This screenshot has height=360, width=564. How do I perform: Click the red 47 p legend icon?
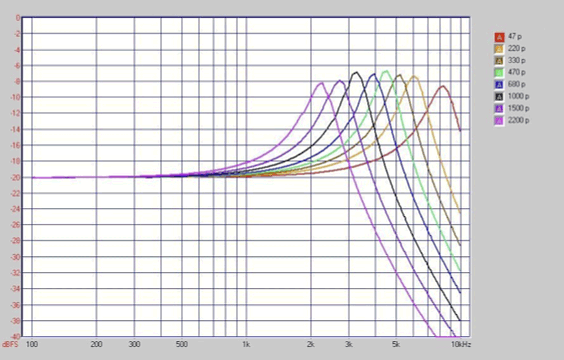(499, 37)
